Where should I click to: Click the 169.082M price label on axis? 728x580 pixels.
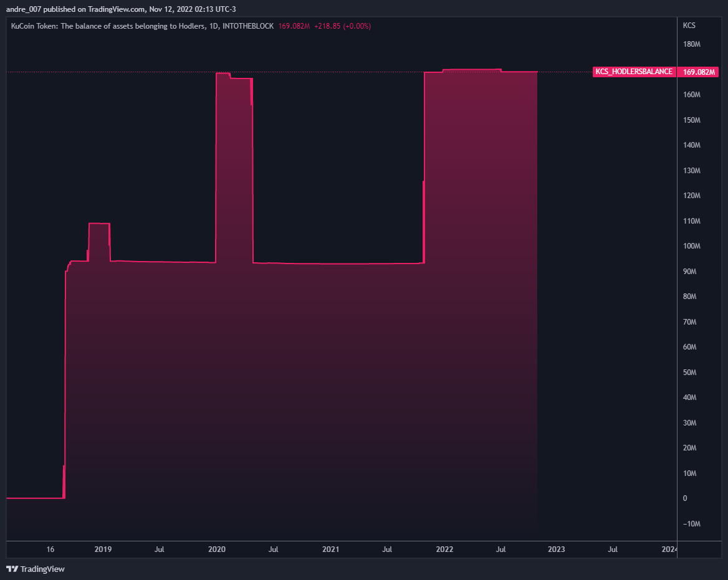coord(698,72)
